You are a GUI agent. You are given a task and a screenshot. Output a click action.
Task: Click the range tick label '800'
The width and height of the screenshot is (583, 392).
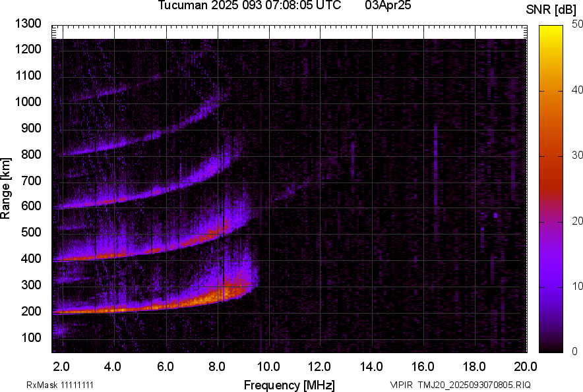coord(31,154)
